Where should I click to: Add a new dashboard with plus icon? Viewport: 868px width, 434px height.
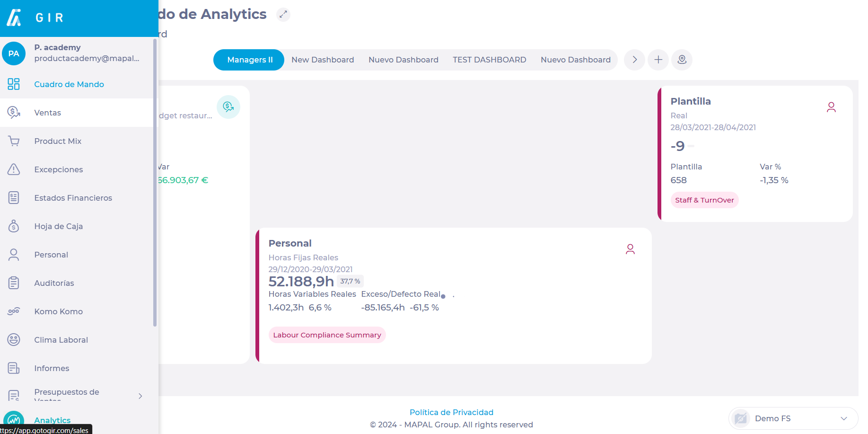658,60
